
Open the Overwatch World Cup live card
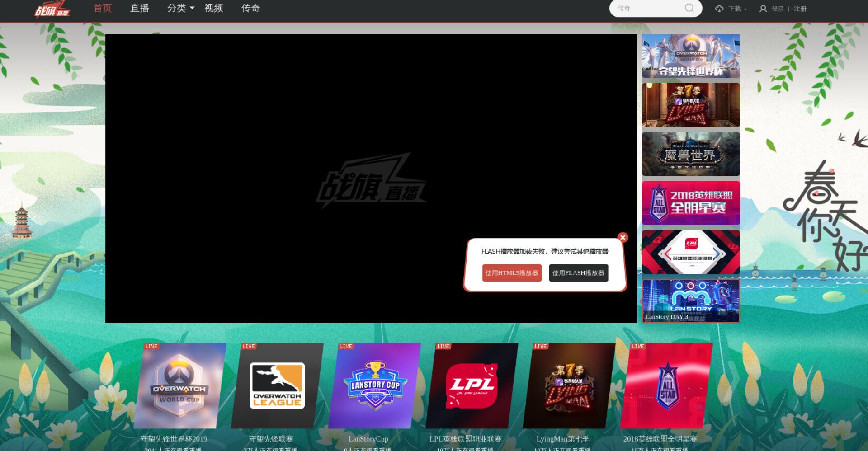(180, 385)
